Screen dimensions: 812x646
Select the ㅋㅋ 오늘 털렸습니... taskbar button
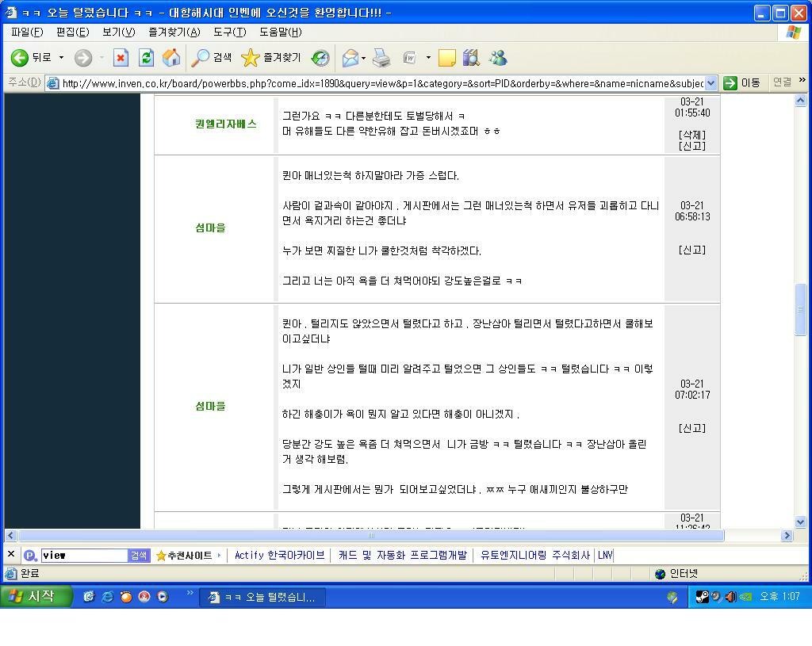[x=262, y=598]
